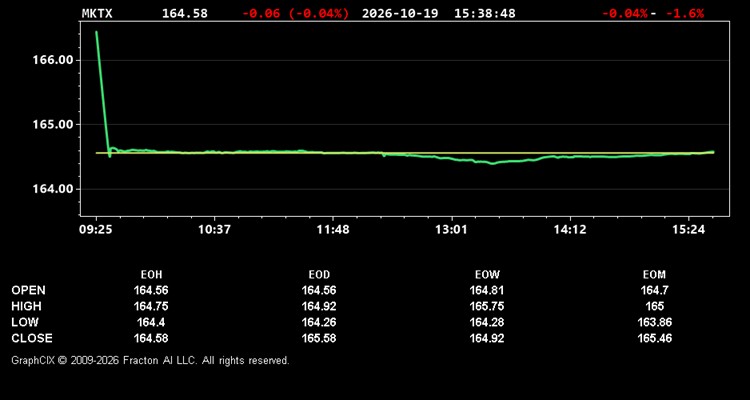The width and height of the screenshot is (750, 400).
Task: Click the EOD close value 165.58
Action: click(319, 338)
